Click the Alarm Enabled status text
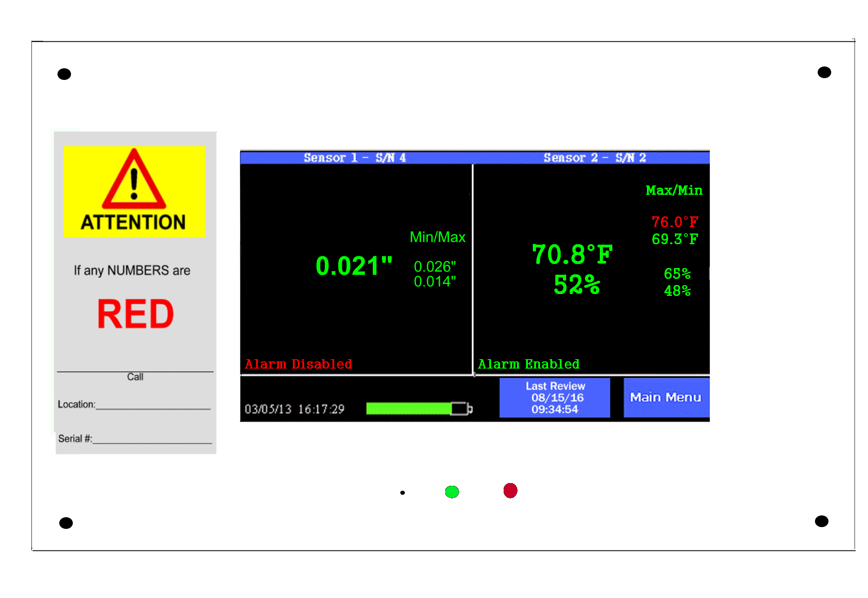 point(529,364)
